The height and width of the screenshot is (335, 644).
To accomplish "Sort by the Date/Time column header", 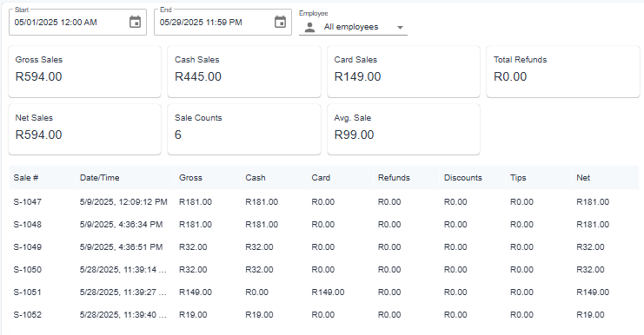I will point(99,178).
